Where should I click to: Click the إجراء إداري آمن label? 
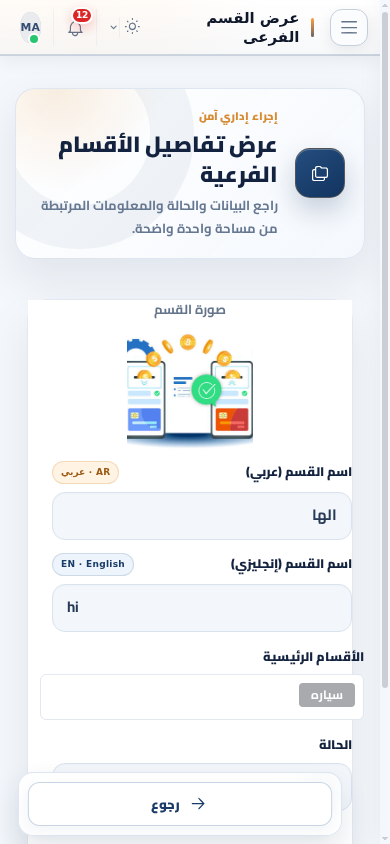click(x=238, y=116)
